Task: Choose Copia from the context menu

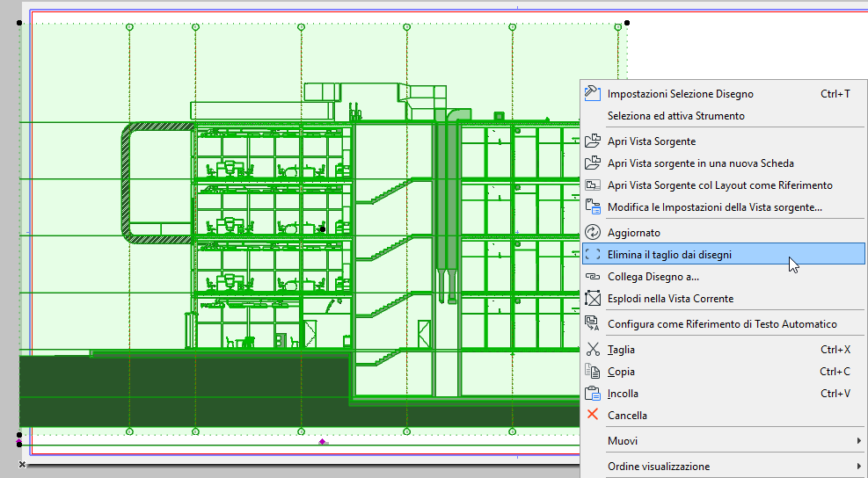Action: click(x=621, y=372)
